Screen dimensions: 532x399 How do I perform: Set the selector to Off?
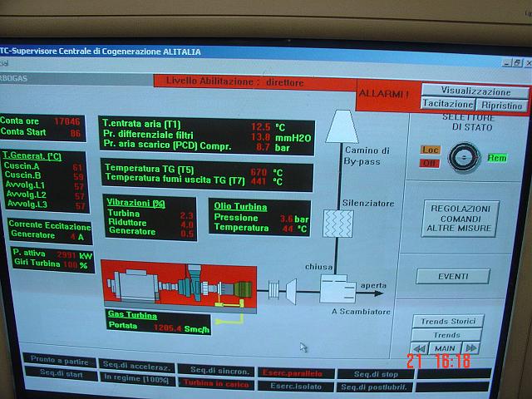tap(429, 163)
